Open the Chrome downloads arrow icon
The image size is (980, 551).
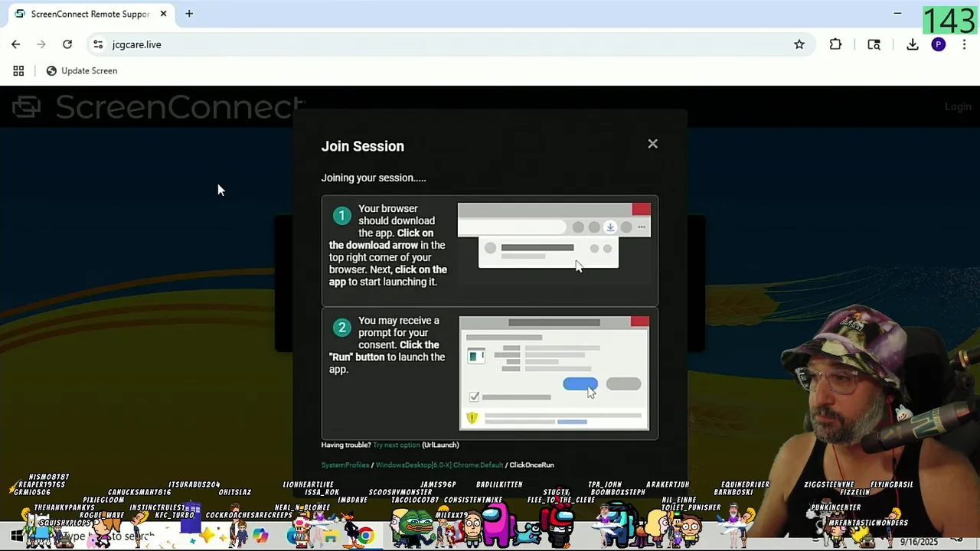point(913,44)
